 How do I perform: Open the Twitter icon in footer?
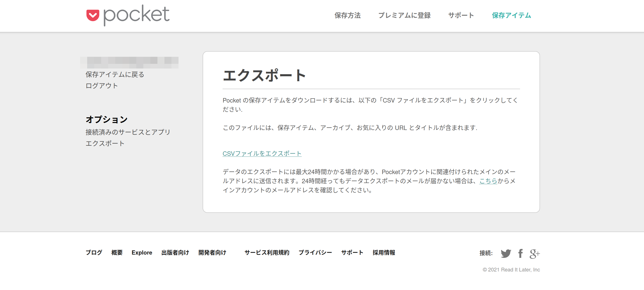tap(506, 253)
